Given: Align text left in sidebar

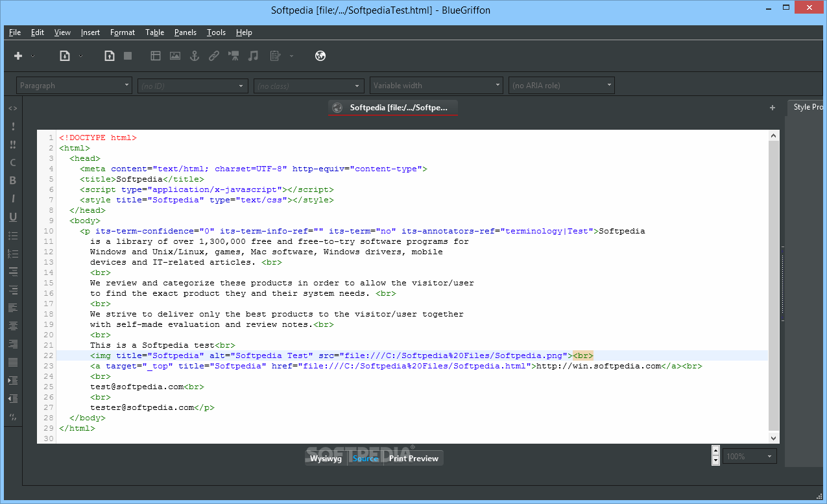Looking at the screenshot, I should [12, 307].
